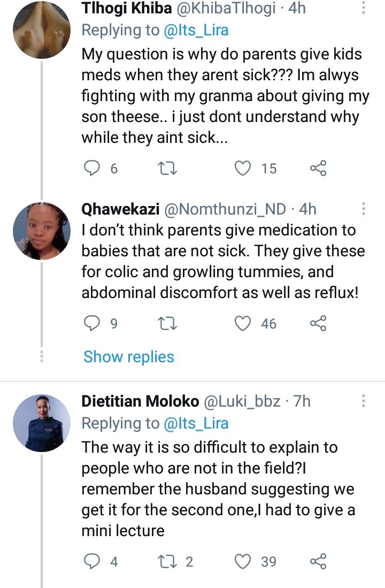Reply to Qhawekazi's tweet
Image resolution: width=385 pixels, height=588 pixels.
tap(91, 323)
